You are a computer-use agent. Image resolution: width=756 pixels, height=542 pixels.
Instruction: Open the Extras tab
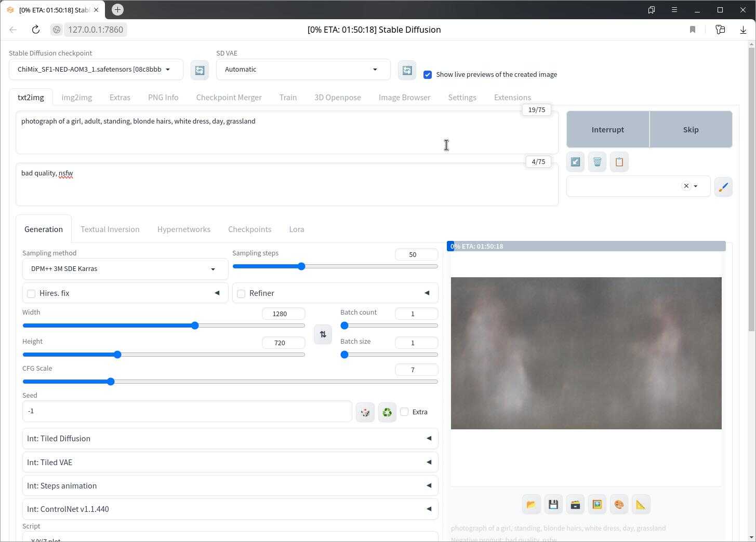coord(120,98)
